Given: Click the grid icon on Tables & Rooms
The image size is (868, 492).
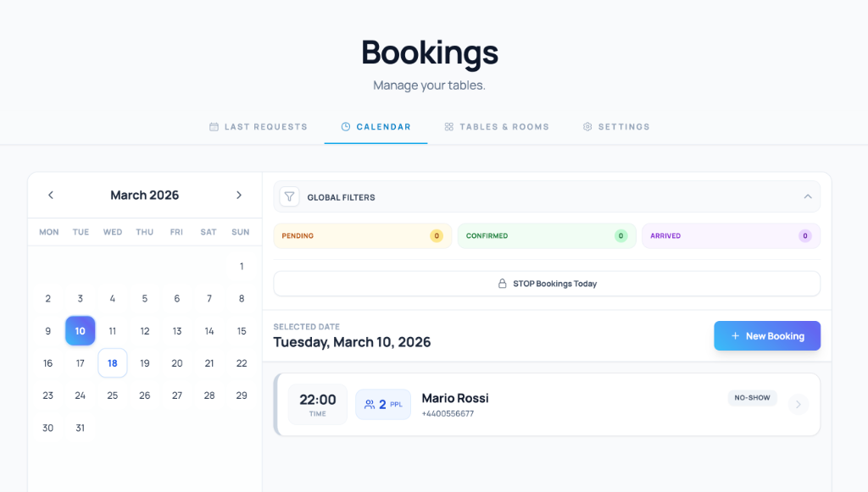Looking at the screenshot, I should point(448,126).
